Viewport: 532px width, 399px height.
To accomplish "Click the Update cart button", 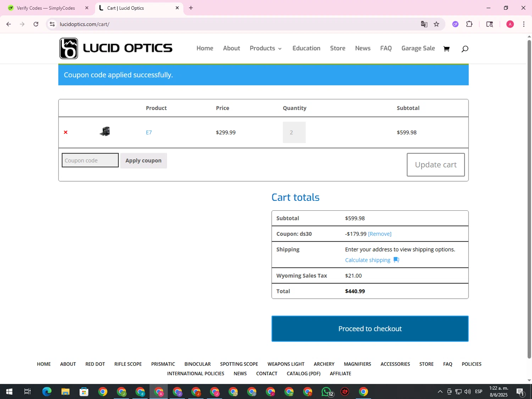I will 436,165.
